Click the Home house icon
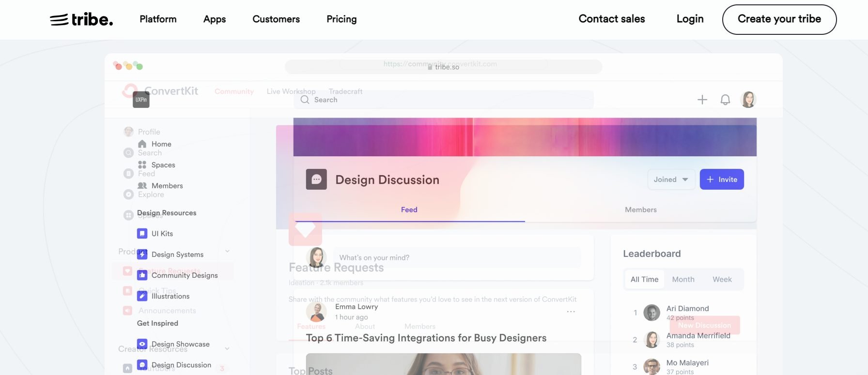Viewport: 868px width, 375px height. click(142, 144)
